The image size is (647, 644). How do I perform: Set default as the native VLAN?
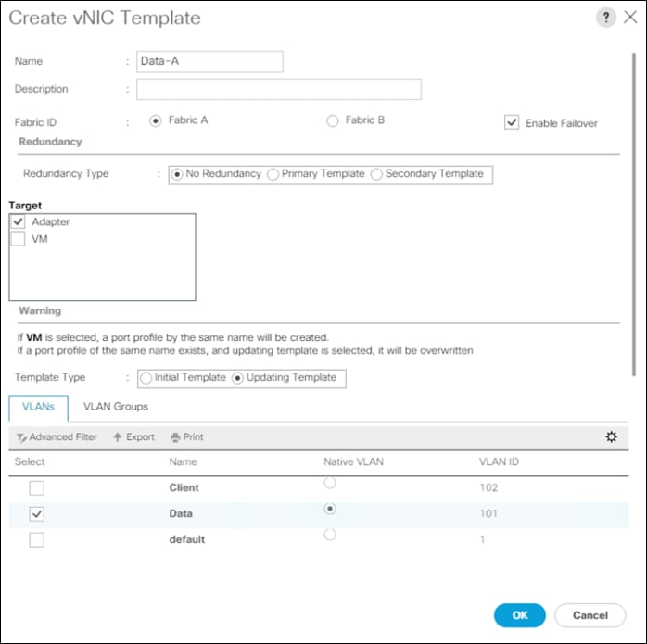330,535
